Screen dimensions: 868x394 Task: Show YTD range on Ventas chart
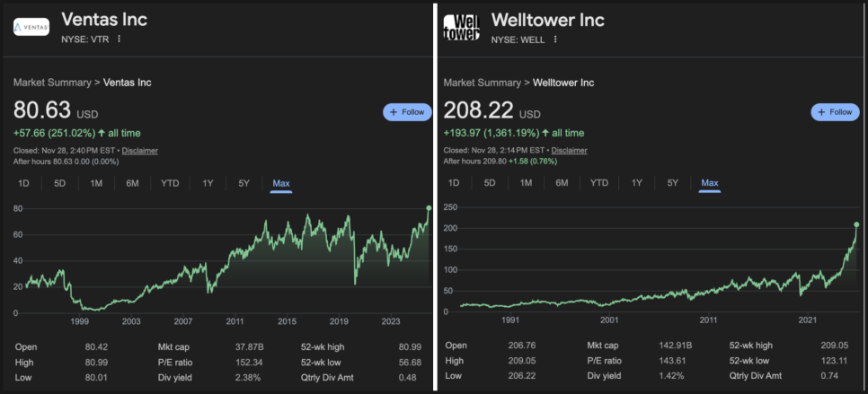(x=170, y=183)
